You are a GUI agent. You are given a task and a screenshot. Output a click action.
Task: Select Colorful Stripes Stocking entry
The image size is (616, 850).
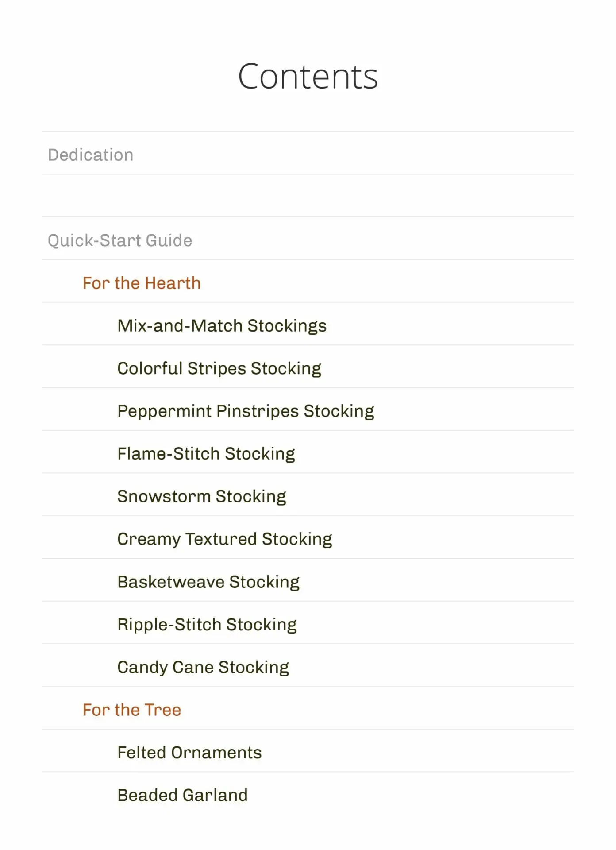tap(219, 368)
